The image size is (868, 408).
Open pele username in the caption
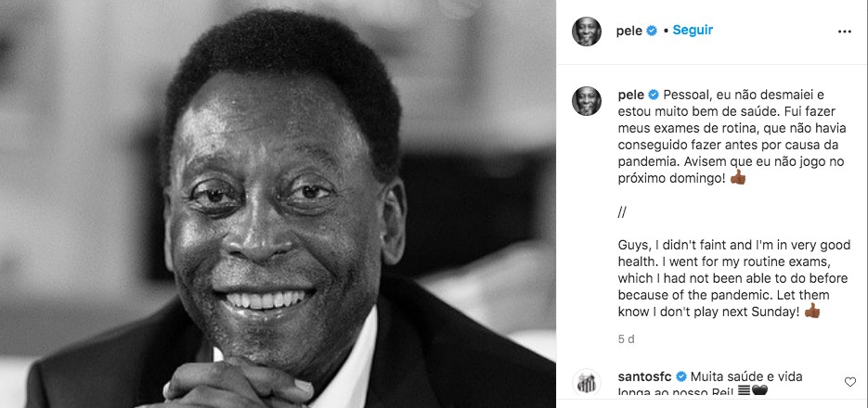pyautogui.click(x=631, y=96)
